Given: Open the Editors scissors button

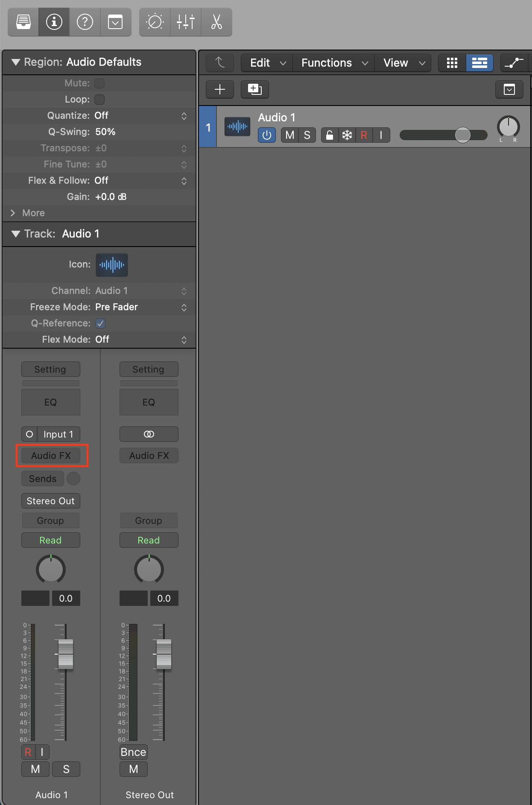Looking at the screenshot, I should pyautogui.click(x=216, y=22).
